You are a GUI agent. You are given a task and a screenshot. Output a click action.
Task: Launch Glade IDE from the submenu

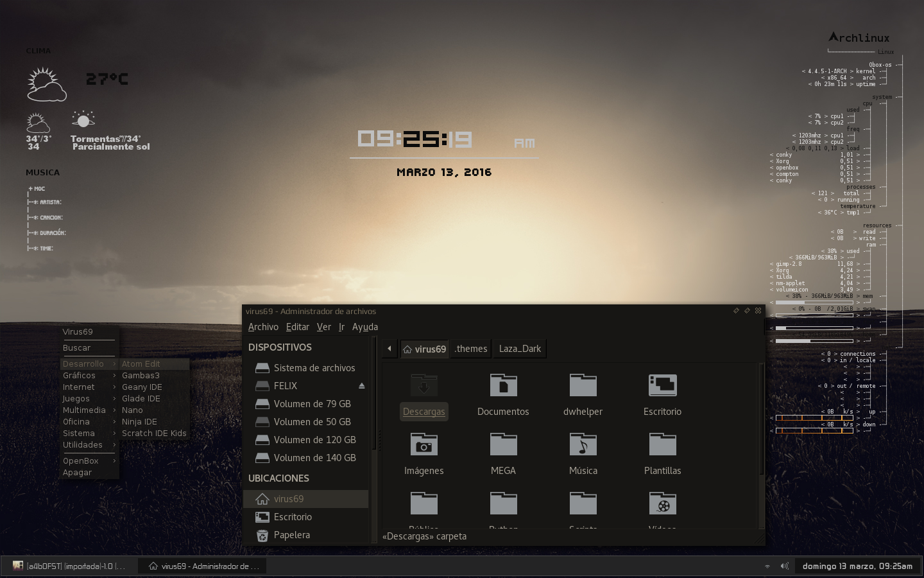point(154,399)
